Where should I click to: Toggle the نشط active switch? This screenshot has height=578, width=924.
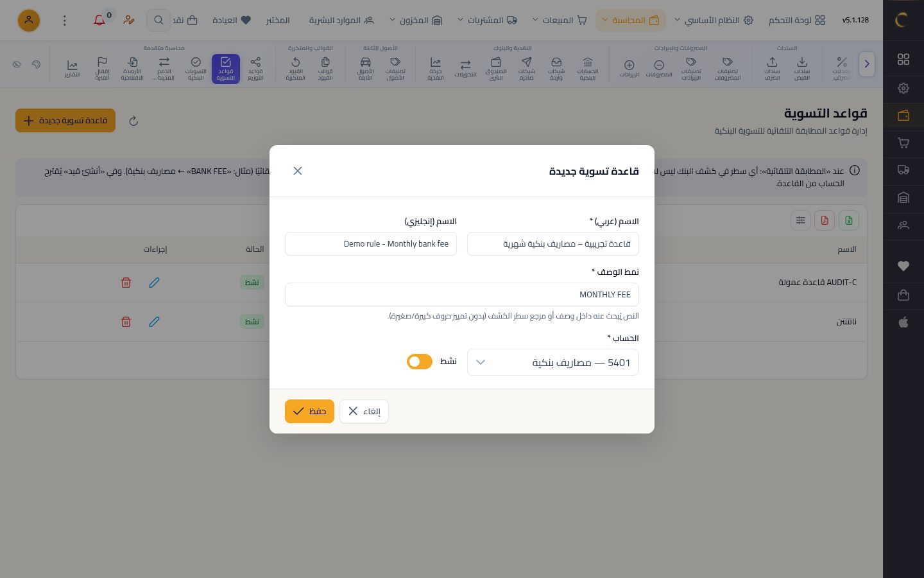[420, 362]
